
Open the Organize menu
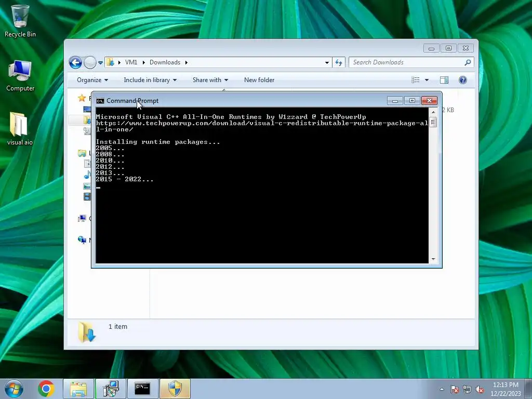pyautogui.click(x=92, y=80)
